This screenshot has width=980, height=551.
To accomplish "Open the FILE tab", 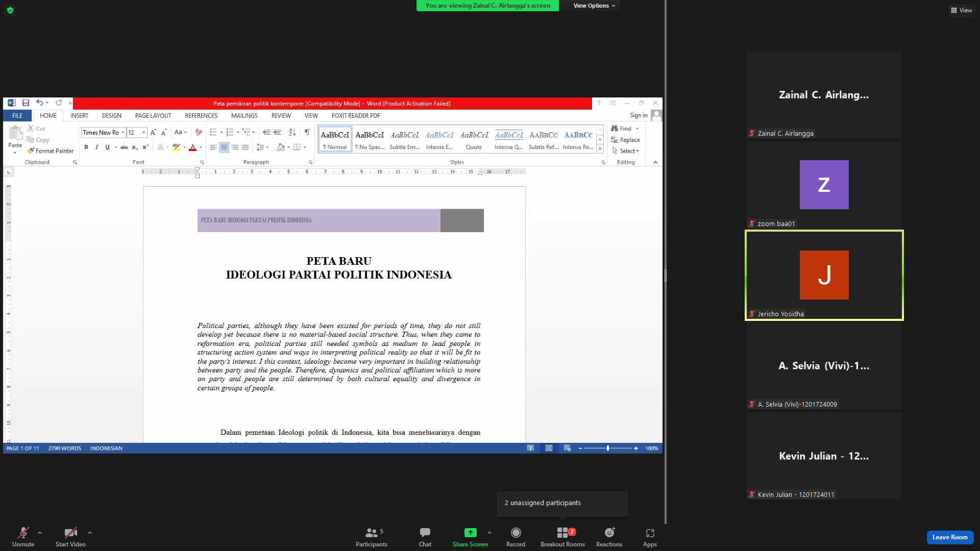I will 17,116.
